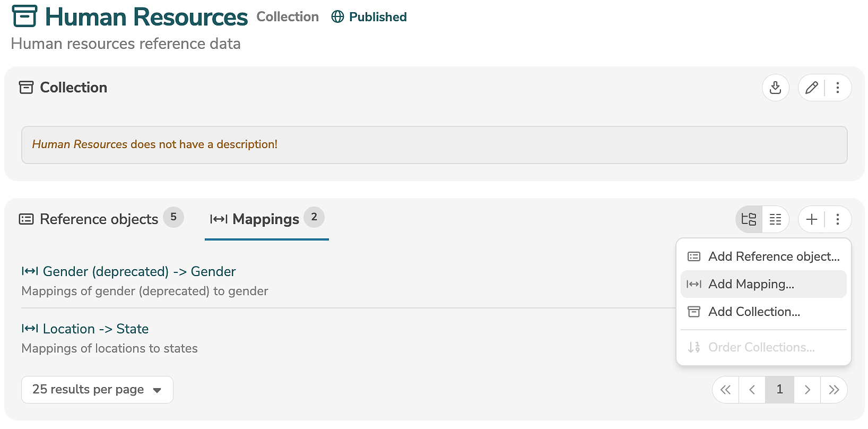868x429 pixels.
Task: Switch to tree view layout
Action: [x=749, y=219]
